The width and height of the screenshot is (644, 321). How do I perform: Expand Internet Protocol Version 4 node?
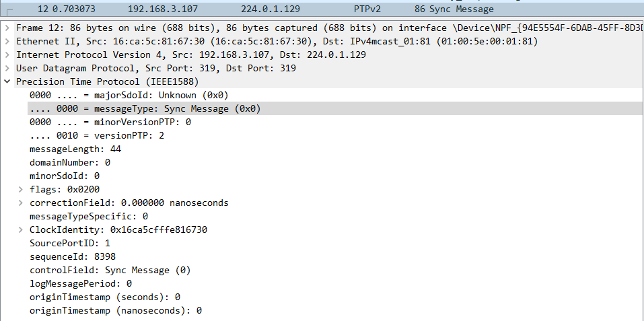coord(7,55)
